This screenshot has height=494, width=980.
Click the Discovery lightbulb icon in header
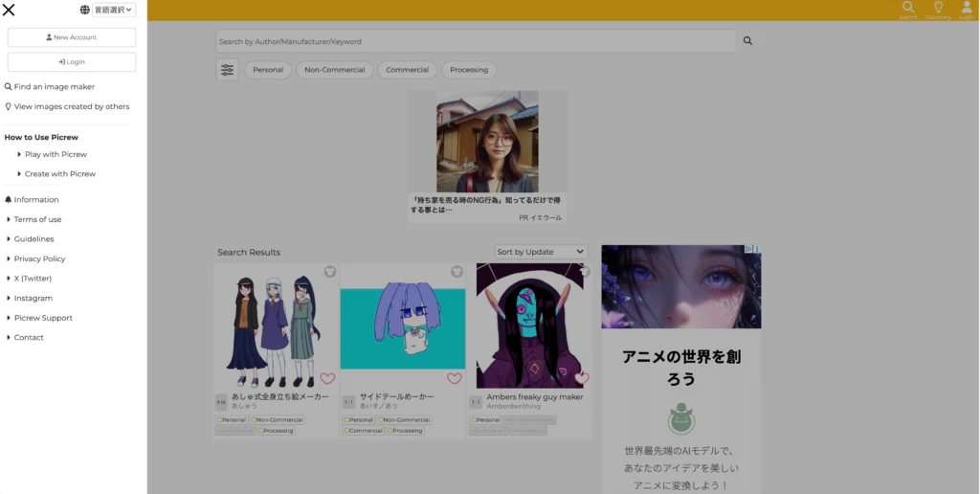938,10
